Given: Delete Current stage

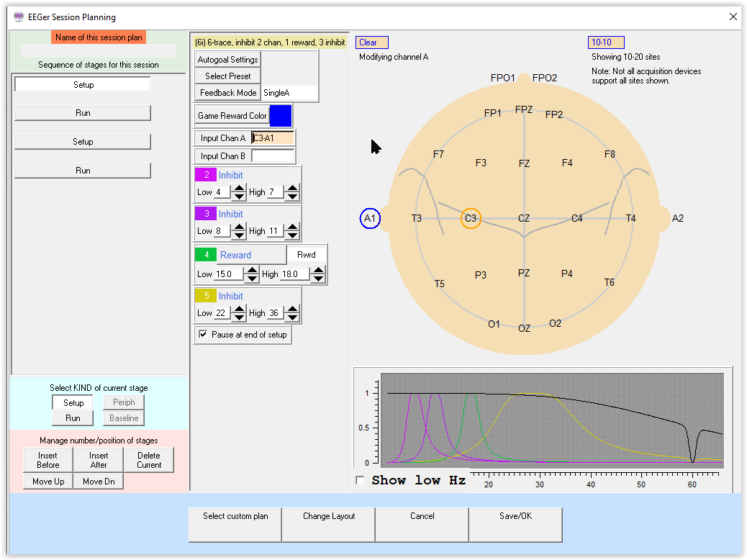Looking at the screenshot, I should coord(149,460).
